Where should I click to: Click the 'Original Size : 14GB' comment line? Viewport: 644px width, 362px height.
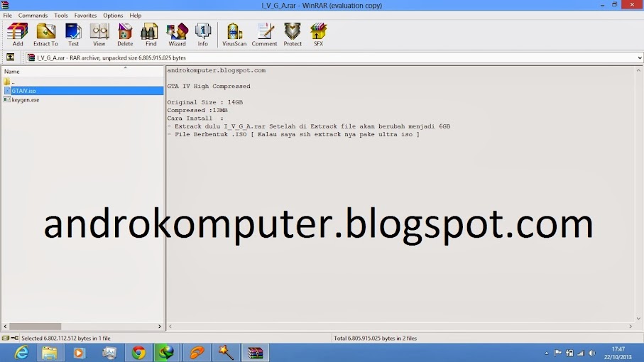coord(205,102)
